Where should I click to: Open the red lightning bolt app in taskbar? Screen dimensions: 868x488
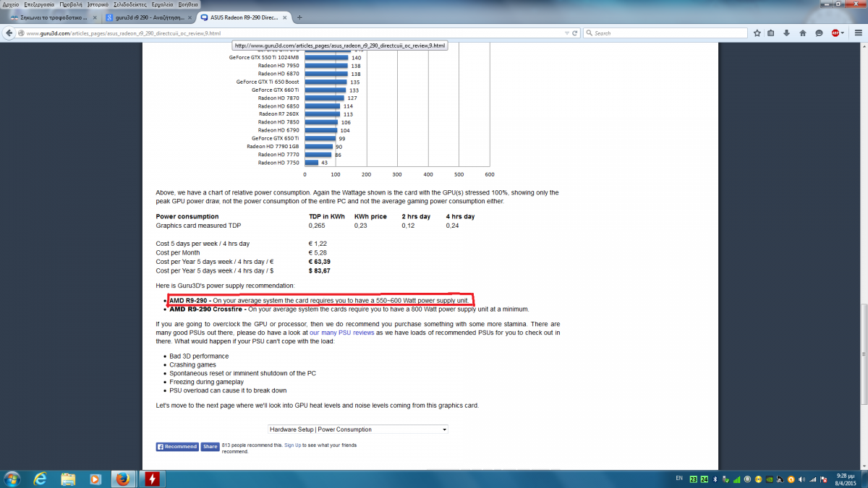[x=153, y=478]
